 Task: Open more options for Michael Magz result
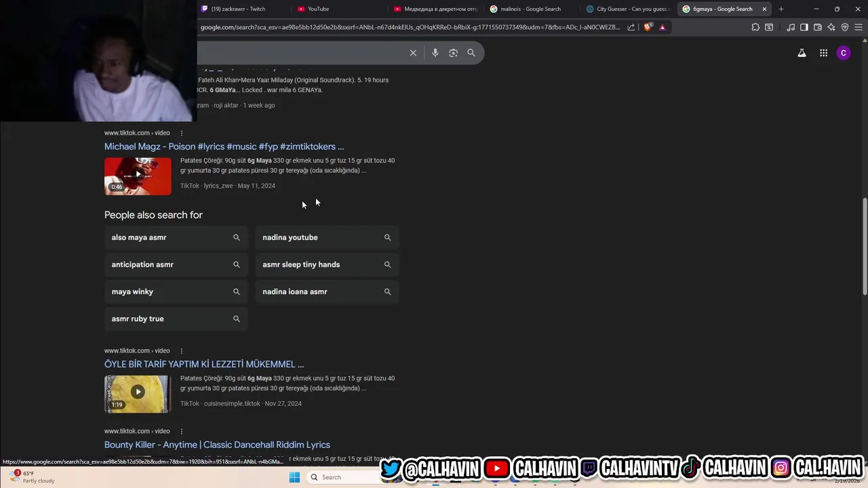[x=181, y=133]
